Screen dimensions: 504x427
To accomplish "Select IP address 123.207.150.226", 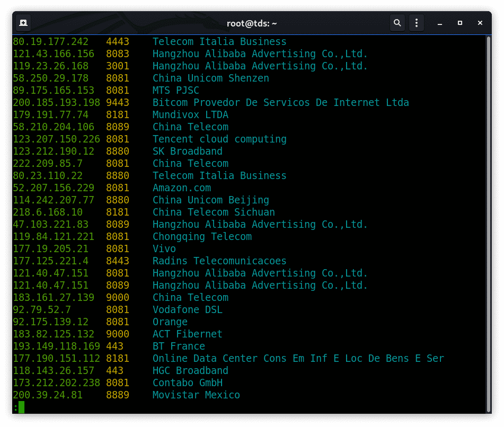I will [x=56, y=139].
